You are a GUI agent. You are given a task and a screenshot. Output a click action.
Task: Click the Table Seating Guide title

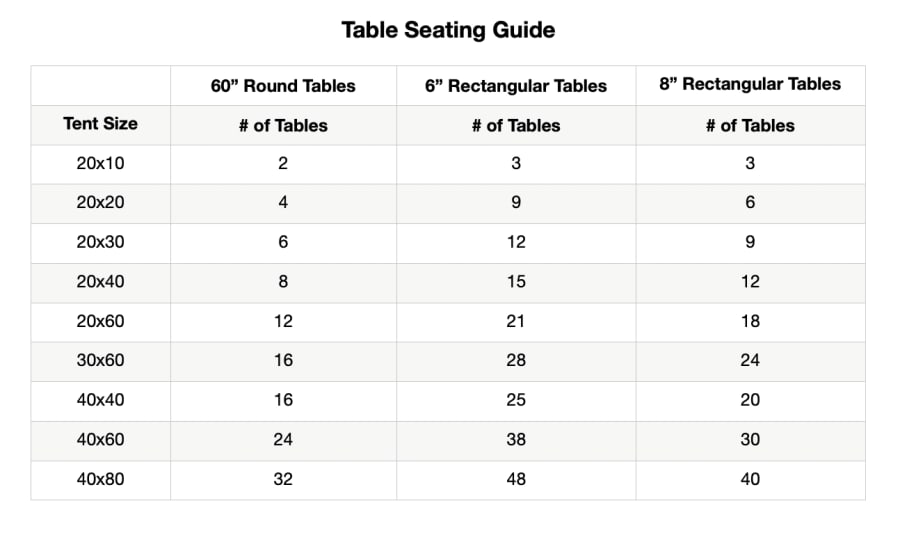pos(448,30)
